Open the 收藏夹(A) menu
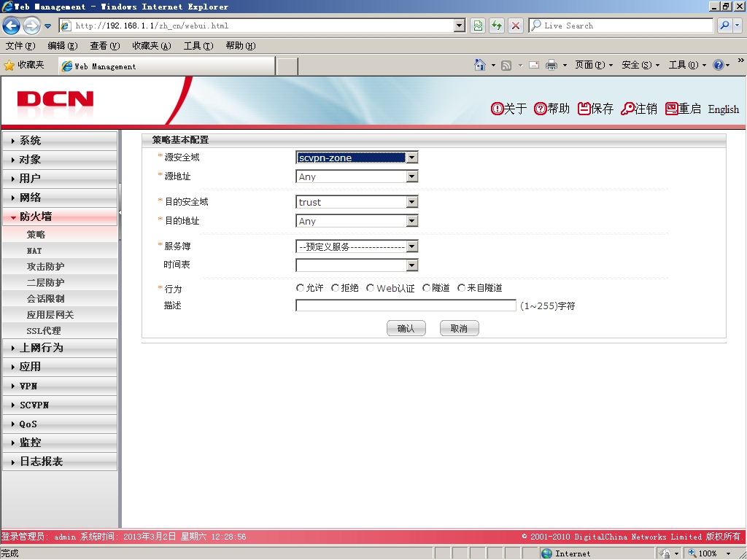 point(152,46)
